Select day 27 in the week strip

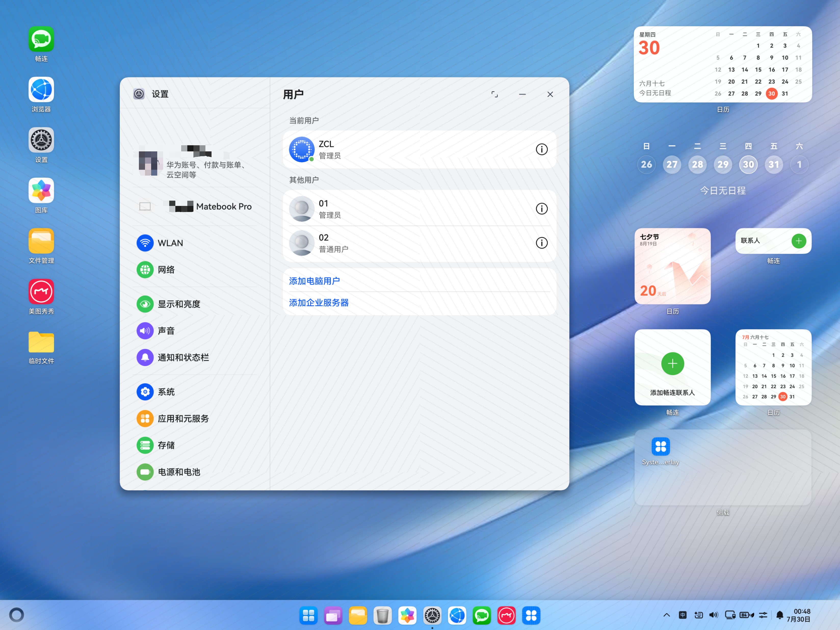[x=672, y=164]
